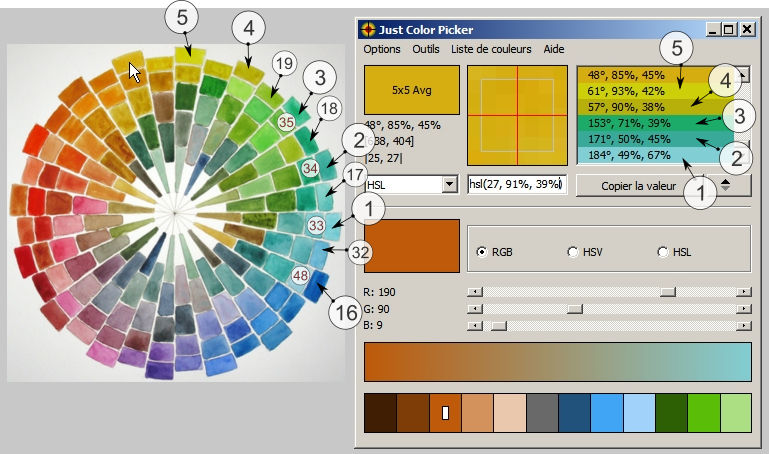Select color entry 171°, 50%, 45%

655,139
